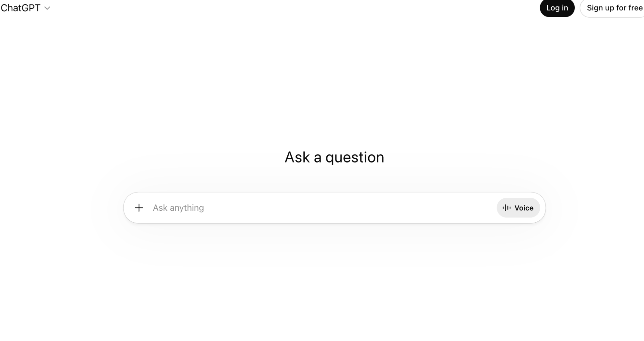Open the attachment options with the plus sign

[139, 207]
